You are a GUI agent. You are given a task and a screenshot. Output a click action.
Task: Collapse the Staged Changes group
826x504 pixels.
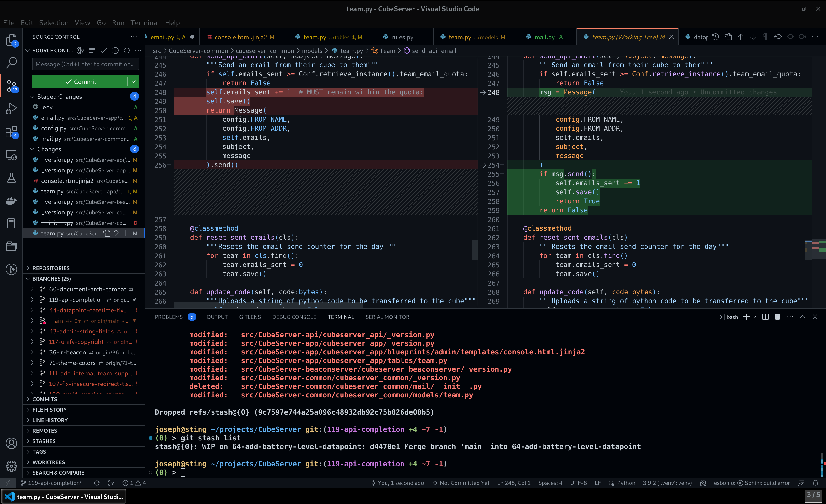click(32, 97)
